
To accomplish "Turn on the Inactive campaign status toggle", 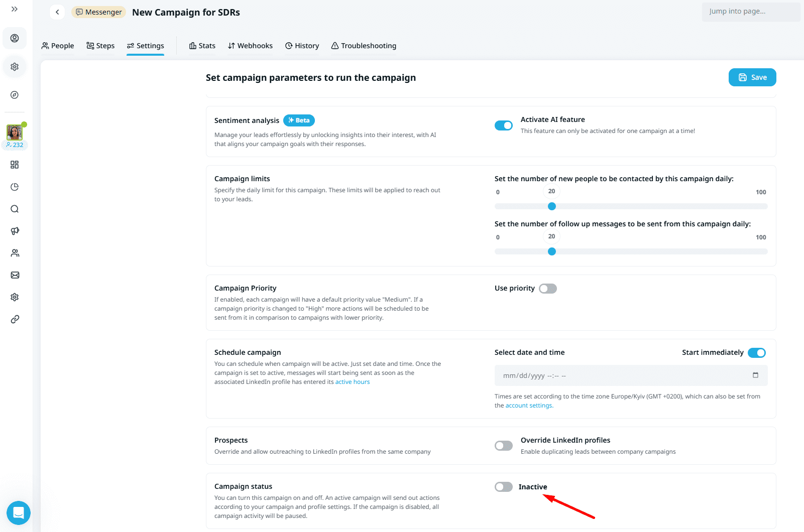I will [x=503, y=487].
